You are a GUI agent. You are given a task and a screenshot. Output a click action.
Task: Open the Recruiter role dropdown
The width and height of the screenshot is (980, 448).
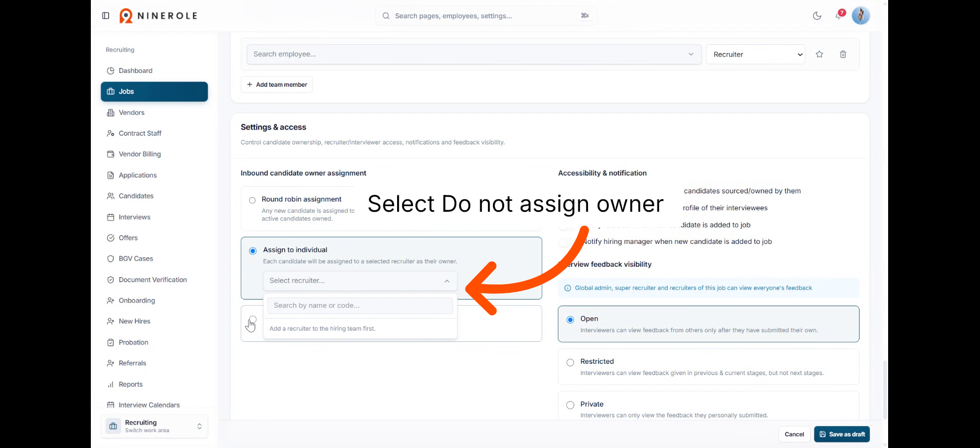point(755,54)
